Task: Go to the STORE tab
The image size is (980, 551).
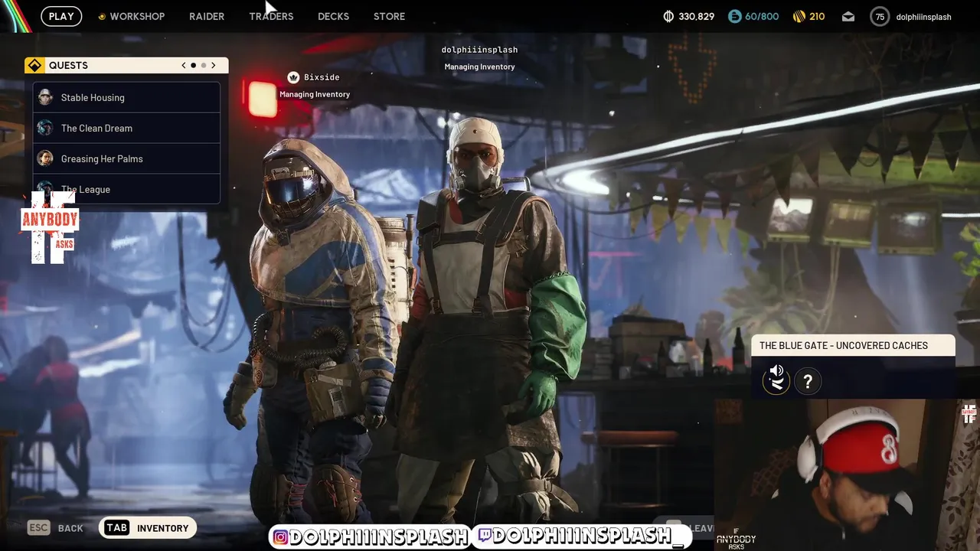Action: click(389, 16)
